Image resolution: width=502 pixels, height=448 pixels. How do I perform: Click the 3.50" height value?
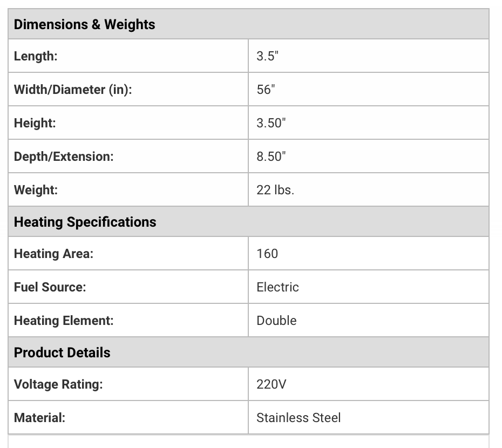pyautogui.click(x=271, y=123)
